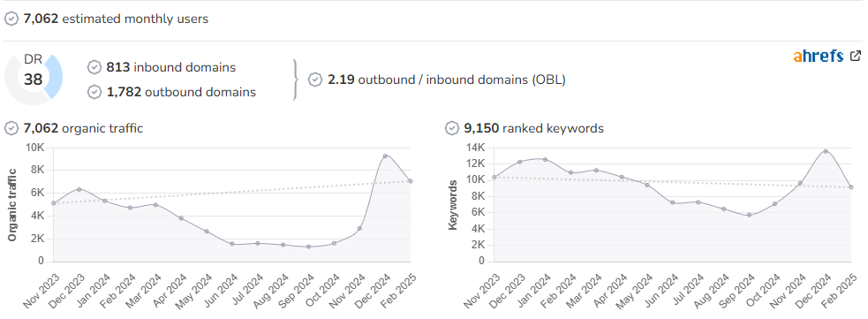Select the Mar 2024 point on organic traffic chart

(x=155, y=205)
